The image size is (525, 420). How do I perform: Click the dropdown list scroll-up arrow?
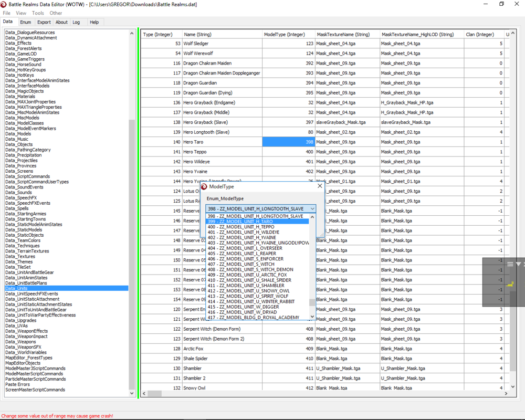click(x=312, y=217)
